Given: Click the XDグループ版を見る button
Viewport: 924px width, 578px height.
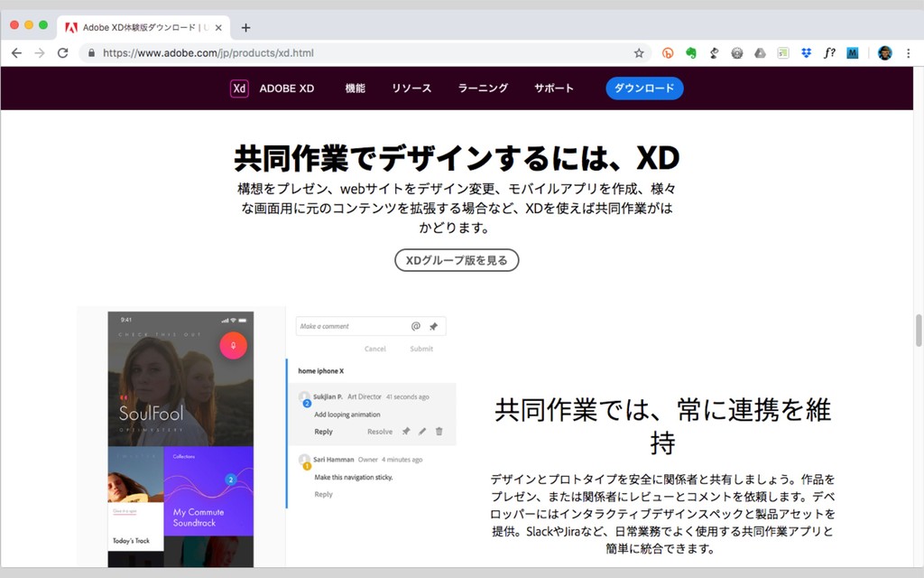Looking at the screenshot, I should pos(457,260).
